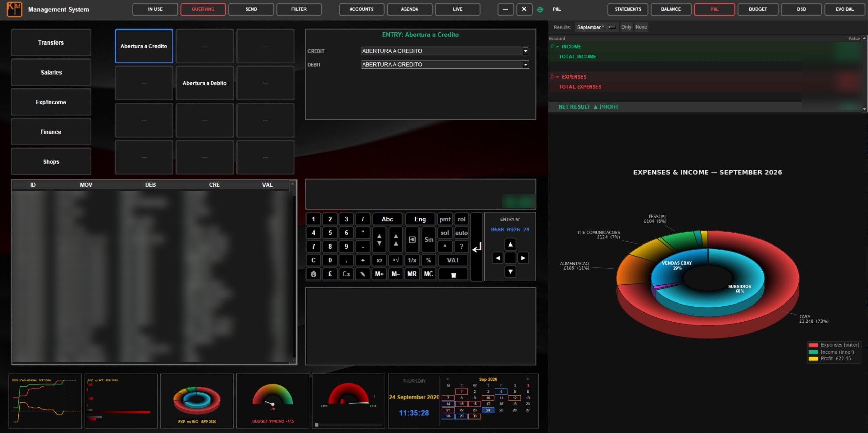Click the Transfers category button
Image resolution: width=868 pixels, height=433 pixels.
coord(51,42)
